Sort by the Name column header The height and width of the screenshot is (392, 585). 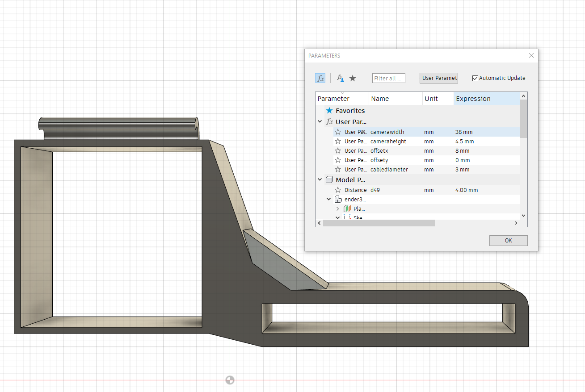tap(396, 99)
